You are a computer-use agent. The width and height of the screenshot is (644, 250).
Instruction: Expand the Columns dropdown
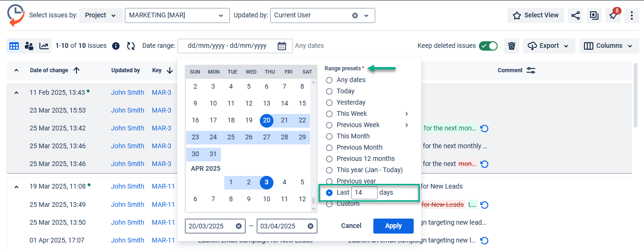click(x=609, y=46)
